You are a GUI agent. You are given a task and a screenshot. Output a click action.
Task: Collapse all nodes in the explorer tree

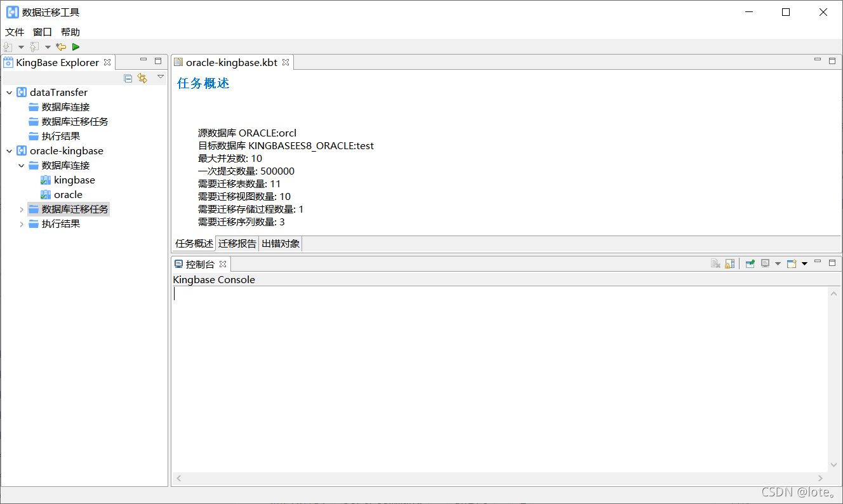128,78
